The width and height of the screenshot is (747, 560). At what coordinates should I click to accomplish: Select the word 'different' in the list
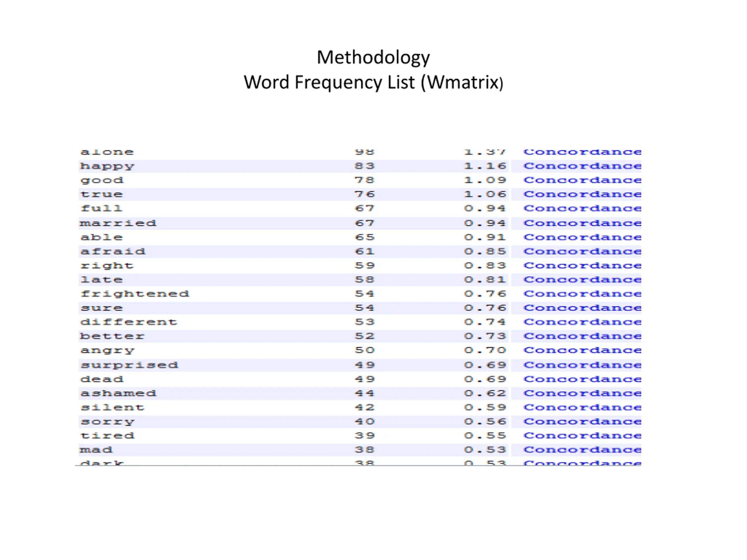pos(129,322)
